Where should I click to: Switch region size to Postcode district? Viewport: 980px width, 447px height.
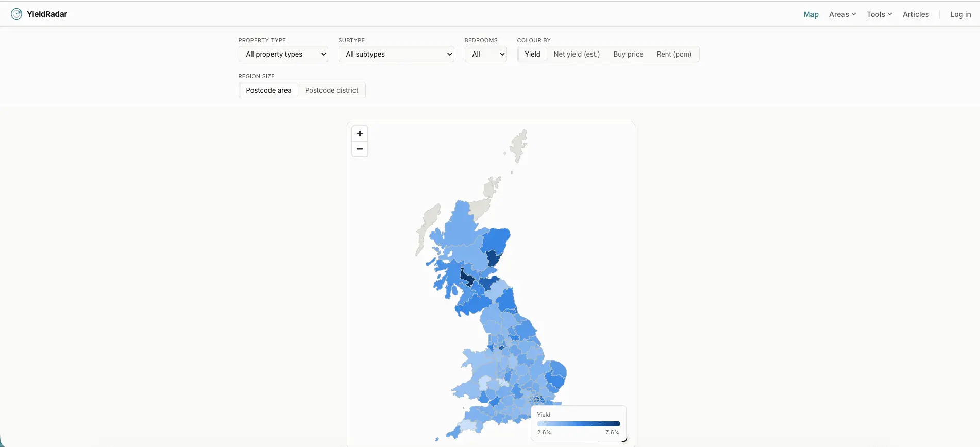[331, 90]
